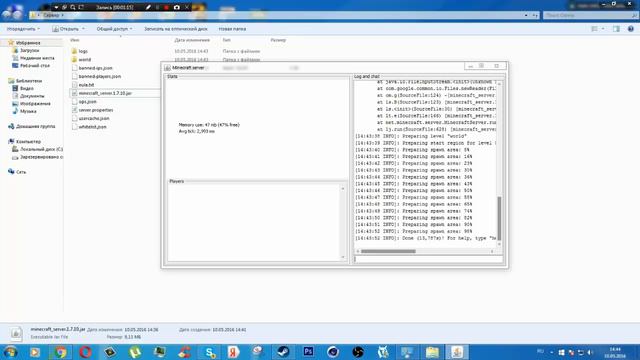Screen dimensions: 640x360
Task: Open Steam from taskbar
Action: [x=283, y=352]
